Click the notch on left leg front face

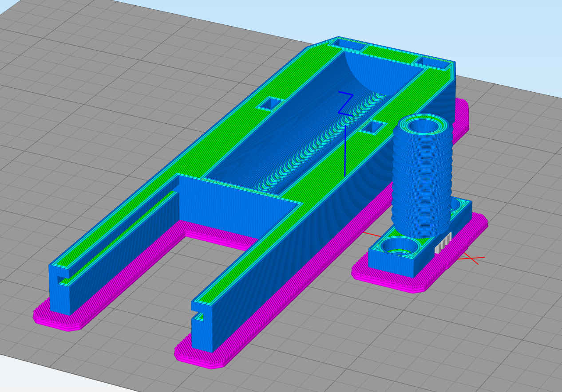[58, 280]
